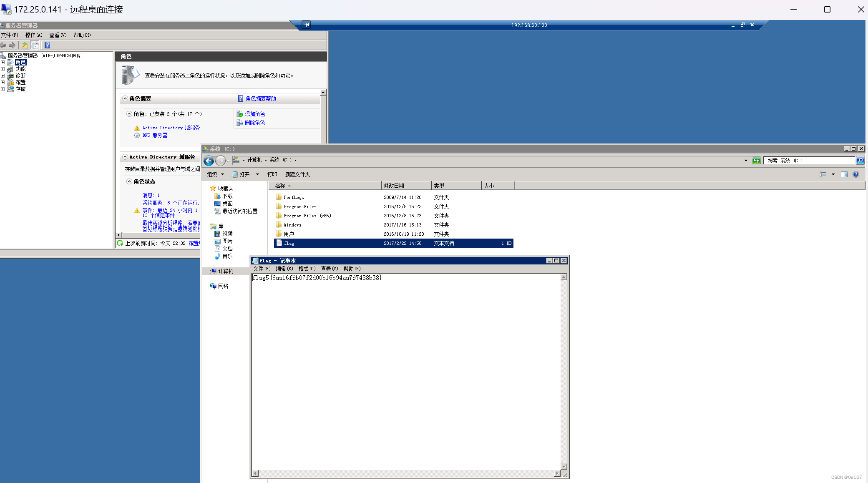Select the Windows folder

[x=292, y=225]
